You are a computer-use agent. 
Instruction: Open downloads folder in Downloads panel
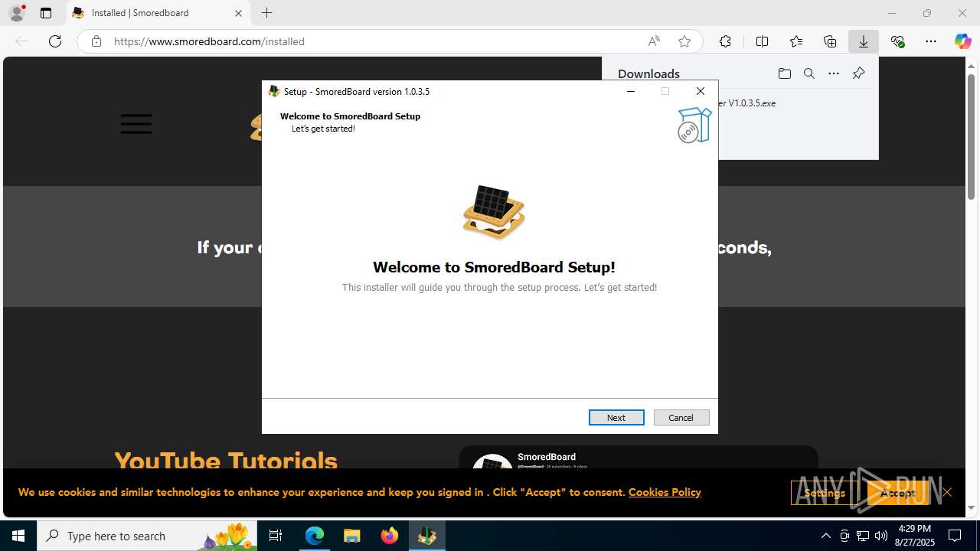(x=784, y=73)
